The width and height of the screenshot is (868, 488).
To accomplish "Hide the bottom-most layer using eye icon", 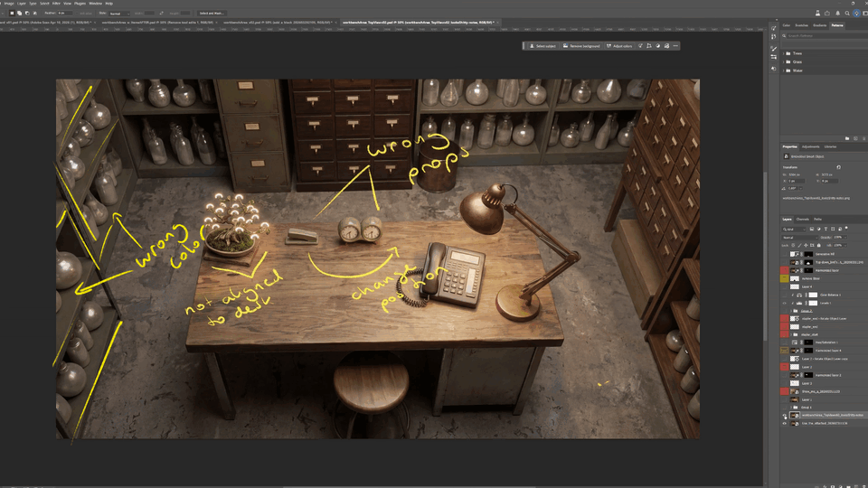I will tap(784, 423).
